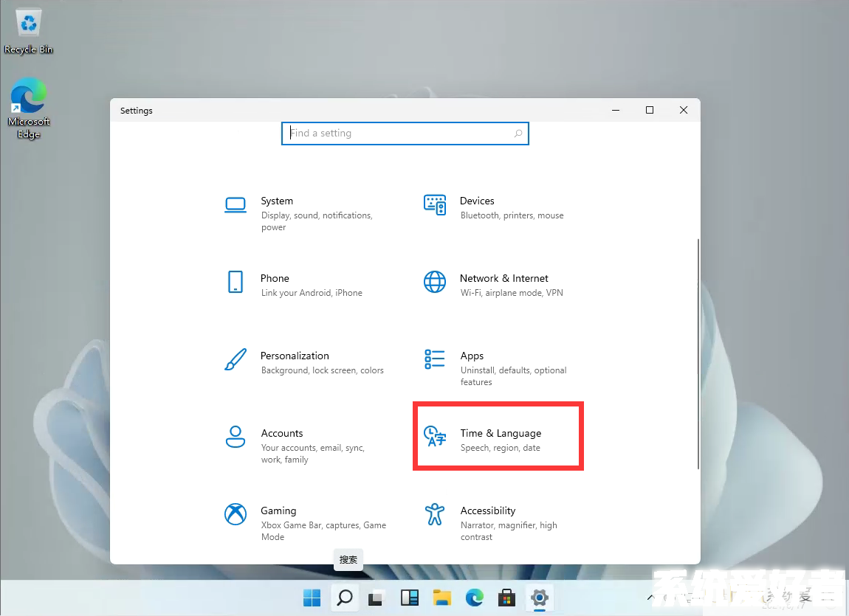Open the System settings monitor icon

click(235, 205)
